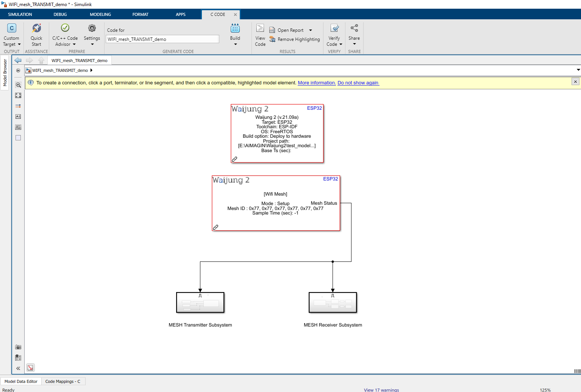The image size is (581, 392).
Task: Open More information link
Action: (317, 83)
